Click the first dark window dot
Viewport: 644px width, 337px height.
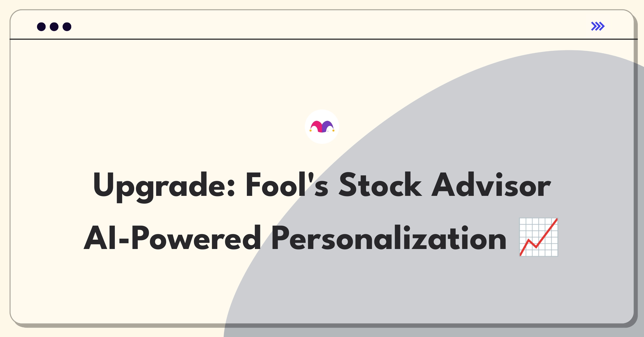pyautogui.click(x=41, y=27)
